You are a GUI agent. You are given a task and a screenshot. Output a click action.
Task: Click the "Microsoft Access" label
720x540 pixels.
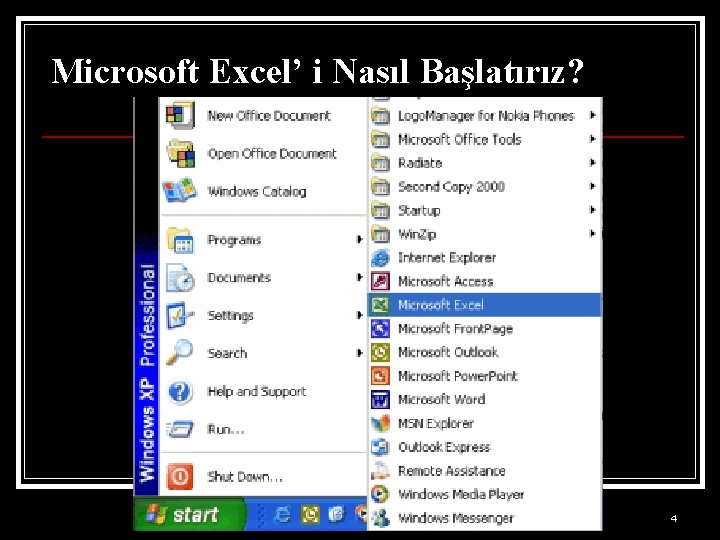(445, 281)
